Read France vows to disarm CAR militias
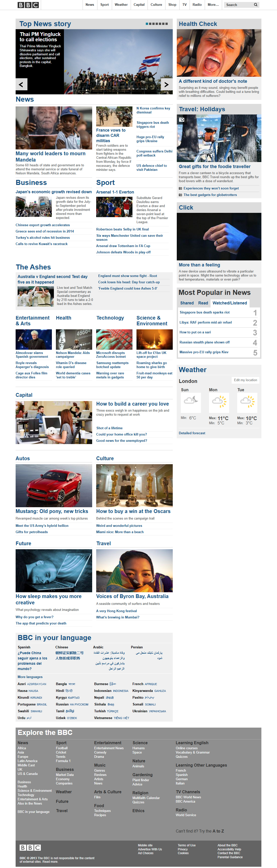 coord(111,135)
